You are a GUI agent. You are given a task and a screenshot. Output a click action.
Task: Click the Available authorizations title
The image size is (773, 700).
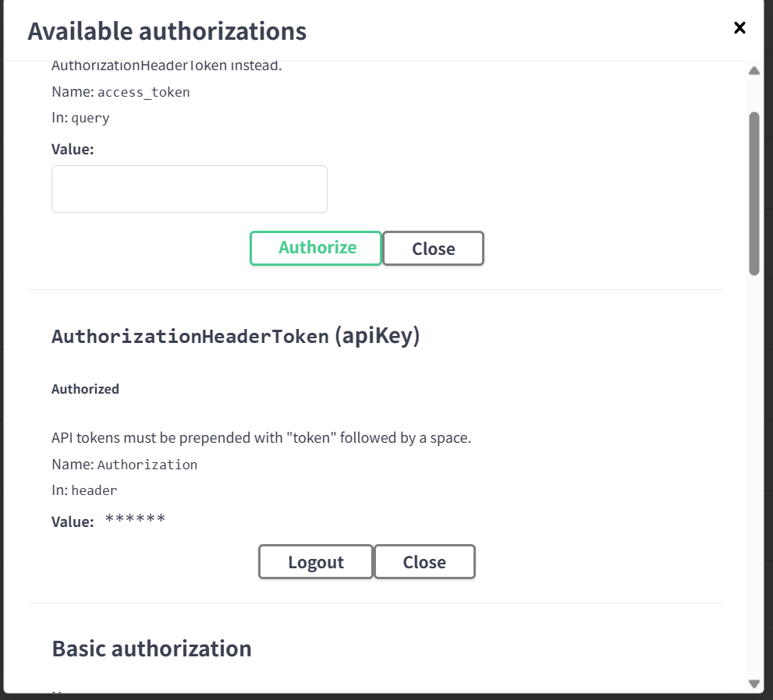pos(167,31)
